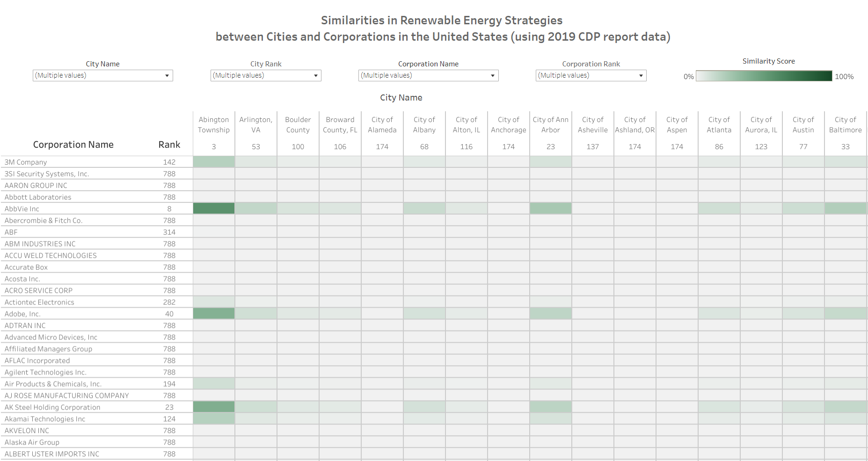Select the 3M Company row label

pyautogui.click(x=26, y=162)
